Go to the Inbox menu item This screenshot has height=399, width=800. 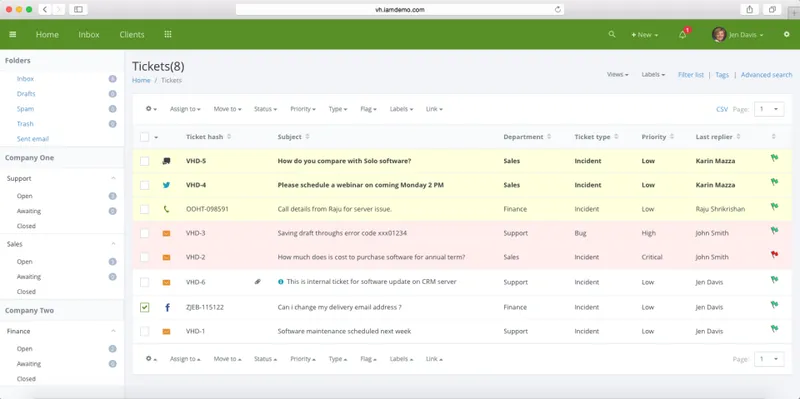coord(89,35)
